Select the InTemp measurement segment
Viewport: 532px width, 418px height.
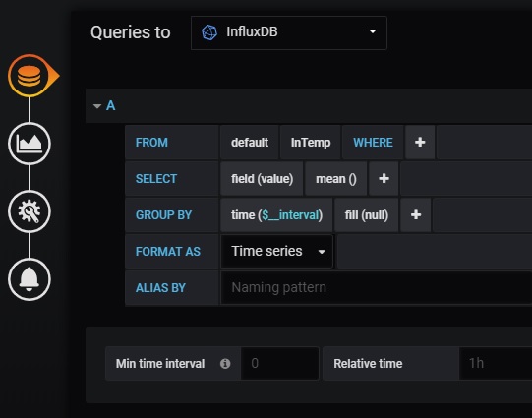pyautogui.click(x=311, y=143)
